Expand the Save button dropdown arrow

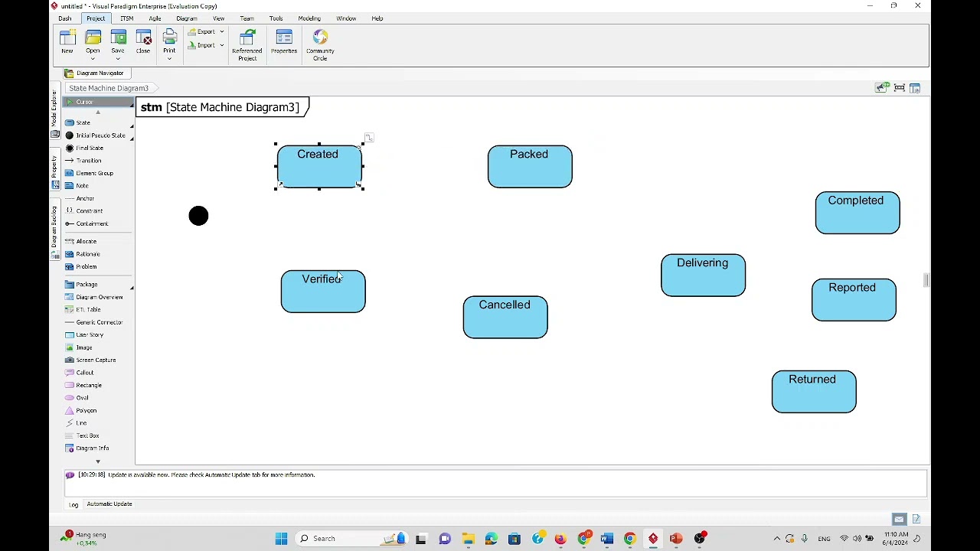(118, 58)
